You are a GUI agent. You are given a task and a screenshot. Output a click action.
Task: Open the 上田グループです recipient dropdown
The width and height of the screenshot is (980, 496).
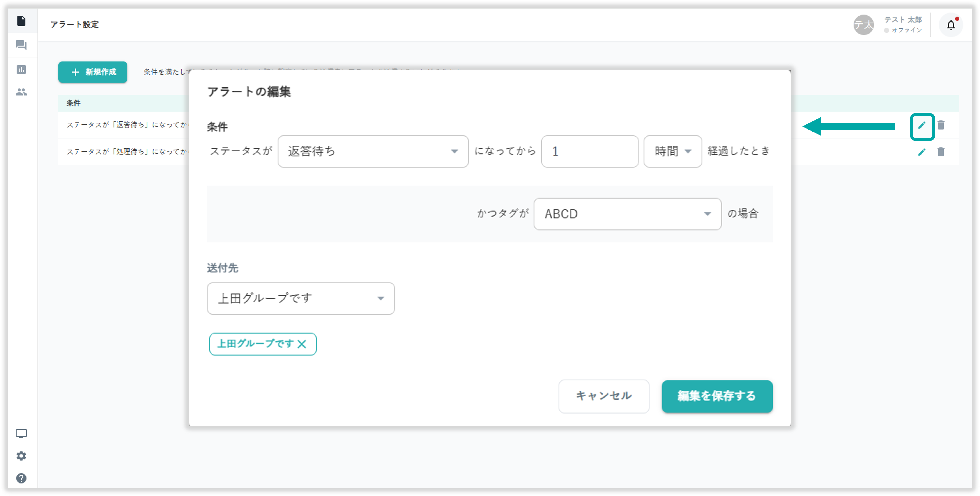tap(301, 299)
